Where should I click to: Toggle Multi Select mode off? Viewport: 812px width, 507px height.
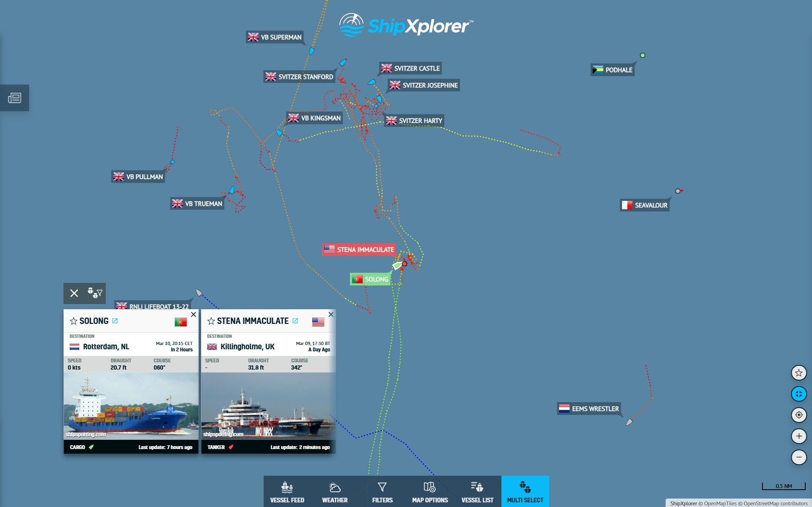(x=525, y=492)
